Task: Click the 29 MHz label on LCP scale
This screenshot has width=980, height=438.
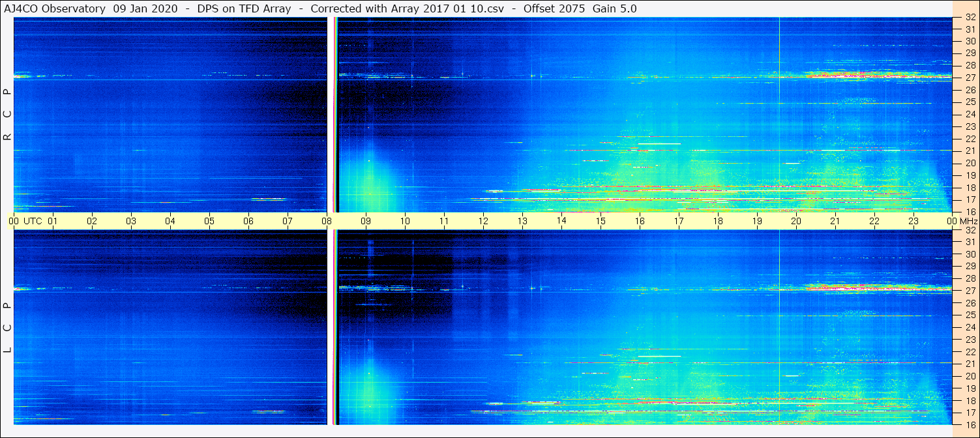Action: [x=970, y=267]
